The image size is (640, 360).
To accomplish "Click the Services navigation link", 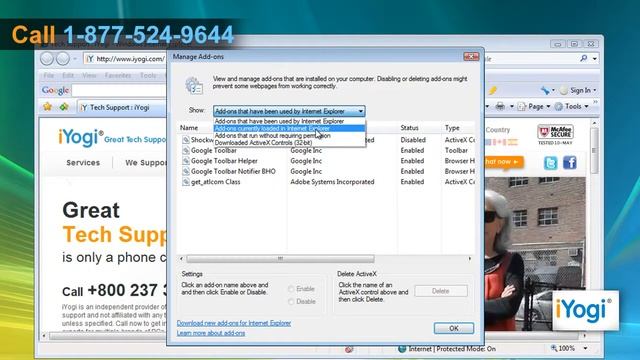I will (83, 162).
